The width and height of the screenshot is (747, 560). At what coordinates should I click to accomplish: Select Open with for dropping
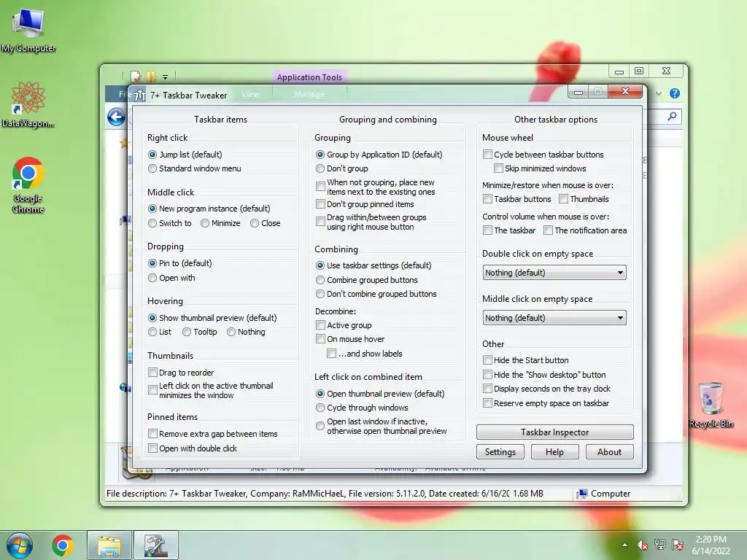171,278
